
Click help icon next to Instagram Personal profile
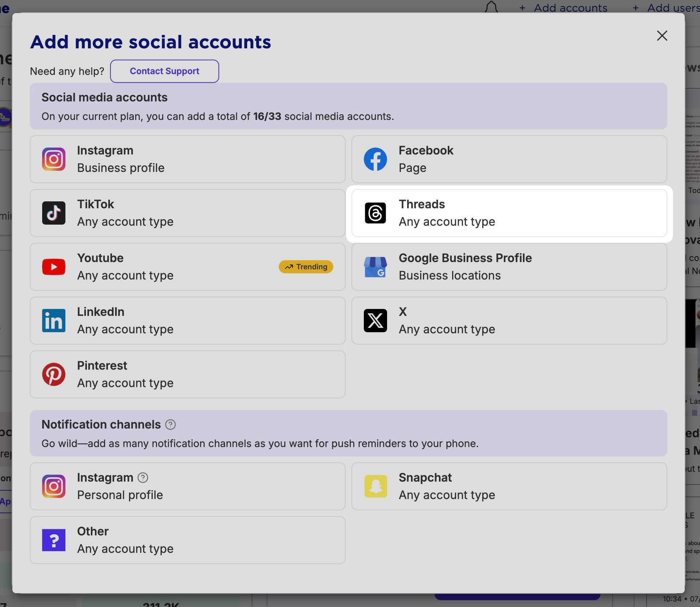pos(143,478)
